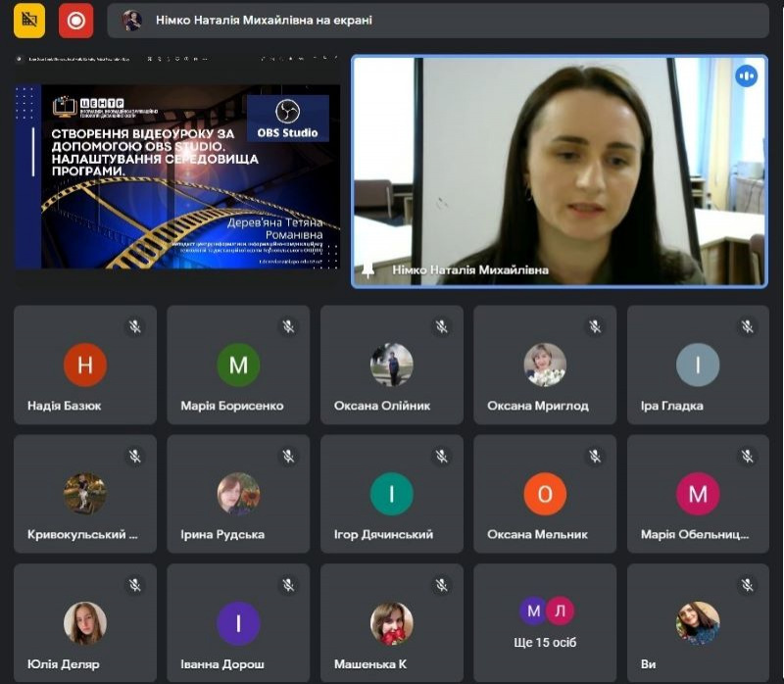Click muted mic icon on Юлія Деляр's tile
Image resolution: width=784 pixels, height=684 pixels.
coord(135,585)
